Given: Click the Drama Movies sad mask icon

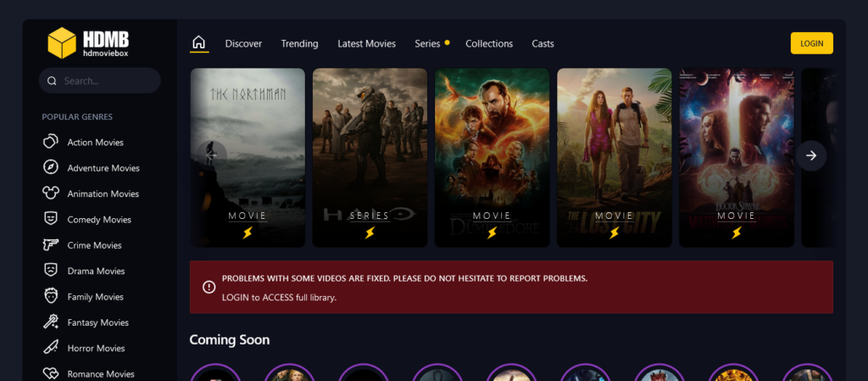Looking at the screenshot, I should coord(50,270).
